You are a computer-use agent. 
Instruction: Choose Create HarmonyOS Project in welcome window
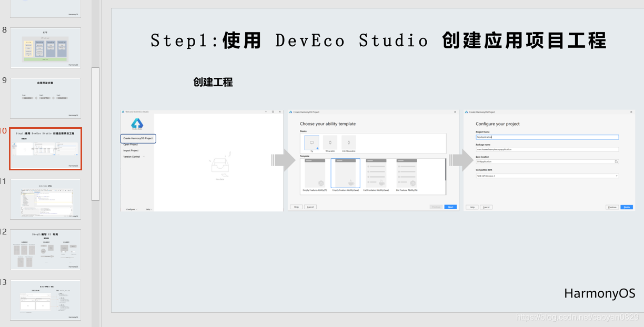point(138,138)
